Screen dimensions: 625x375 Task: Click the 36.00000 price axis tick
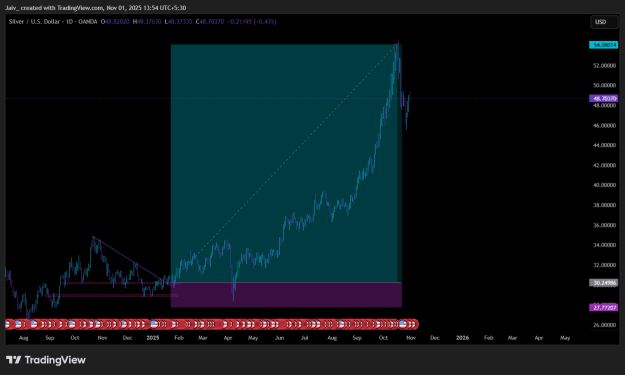click(x=604, y=225)
